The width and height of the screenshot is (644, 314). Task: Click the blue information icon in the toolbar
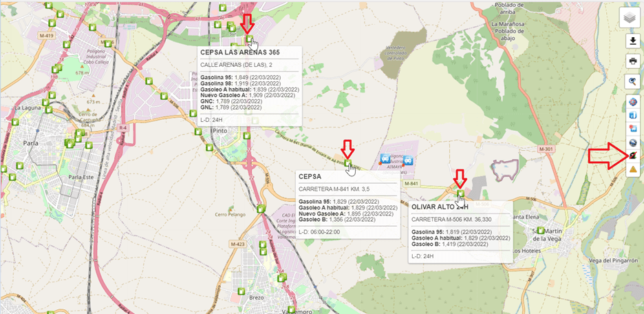(633, 116)
